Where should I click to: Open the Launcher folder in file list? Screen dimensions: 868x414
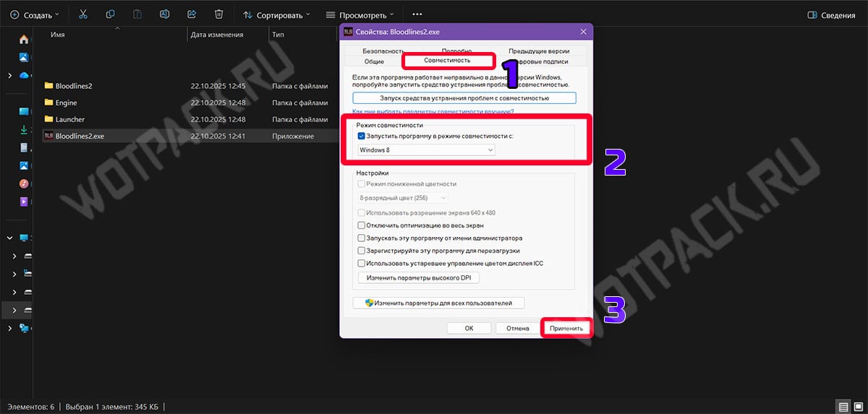(x=69, y=119)
